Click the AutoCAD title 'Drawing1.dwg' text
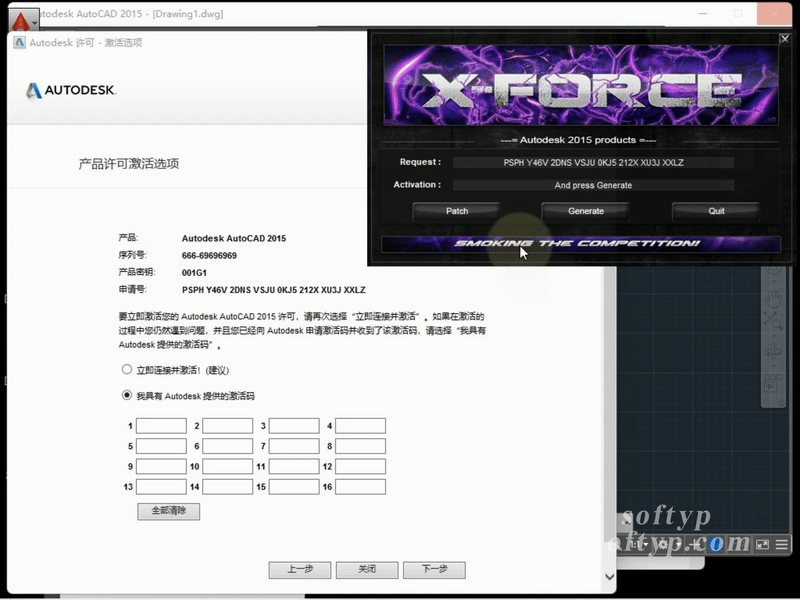Viewport: 800px width, 600px height. click(187, 14)
